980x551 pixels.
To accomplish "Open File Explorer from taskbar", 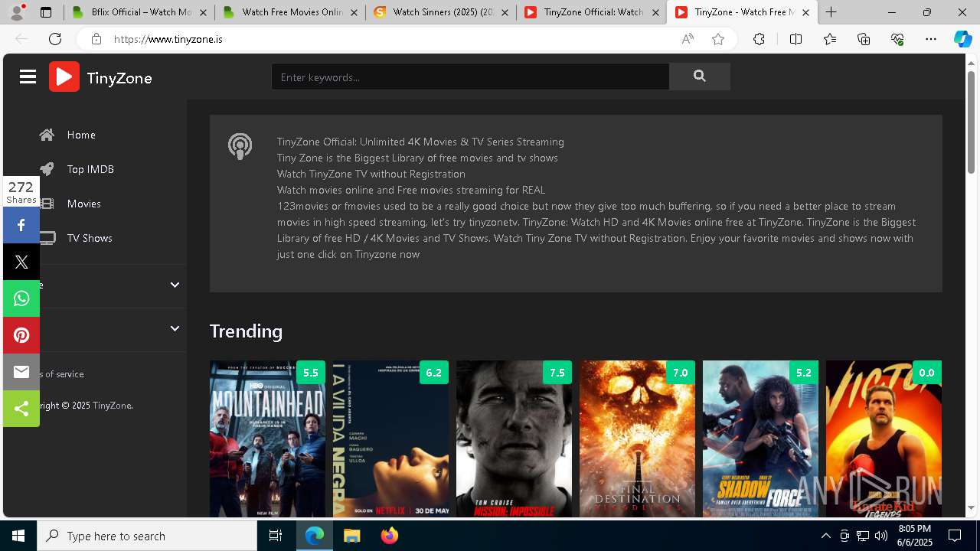I will coord(351,536).
